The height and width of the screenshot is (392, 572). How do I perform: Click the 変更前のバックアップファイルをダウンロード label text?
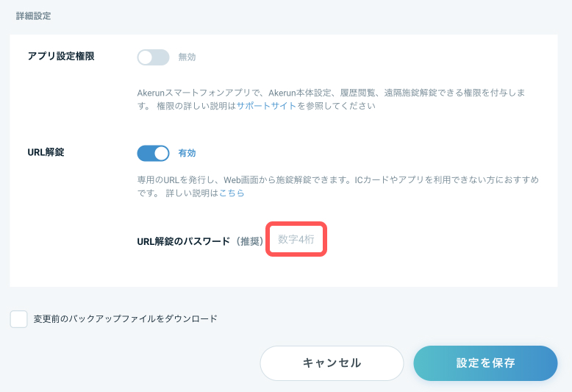tap(126, 318)
